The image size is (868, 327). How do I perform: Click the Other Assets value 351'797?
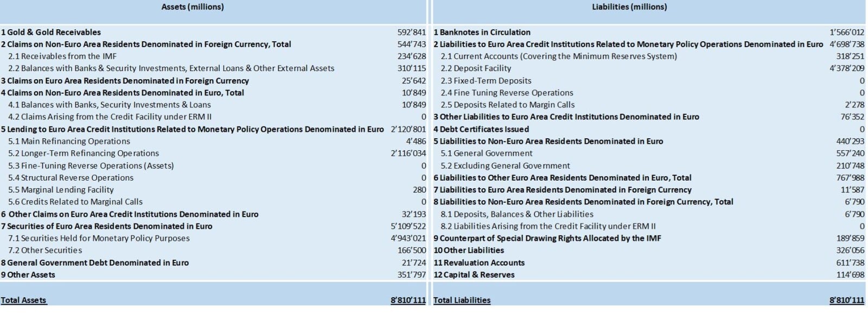click(412, 275)
